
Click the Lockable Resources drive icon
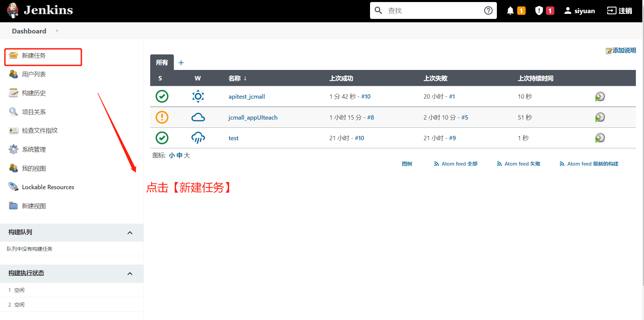click(x=14, y=187)
